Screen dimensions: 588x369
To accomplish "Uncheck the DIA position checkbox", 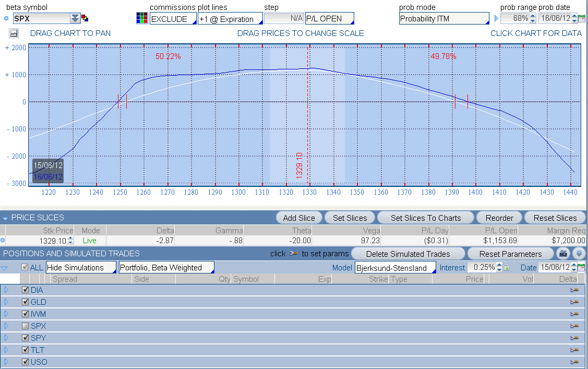I will [x=26, y=290].
